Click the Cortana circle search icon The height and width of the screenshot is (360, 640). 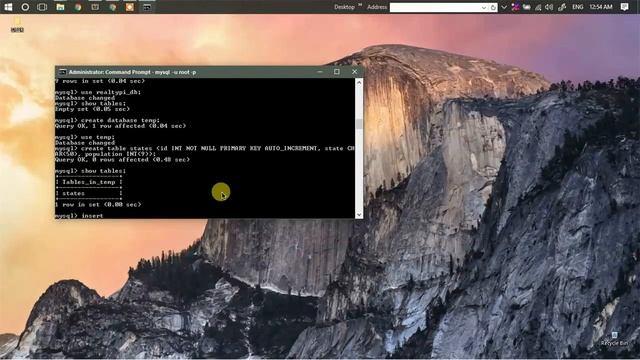coord(25,7)
